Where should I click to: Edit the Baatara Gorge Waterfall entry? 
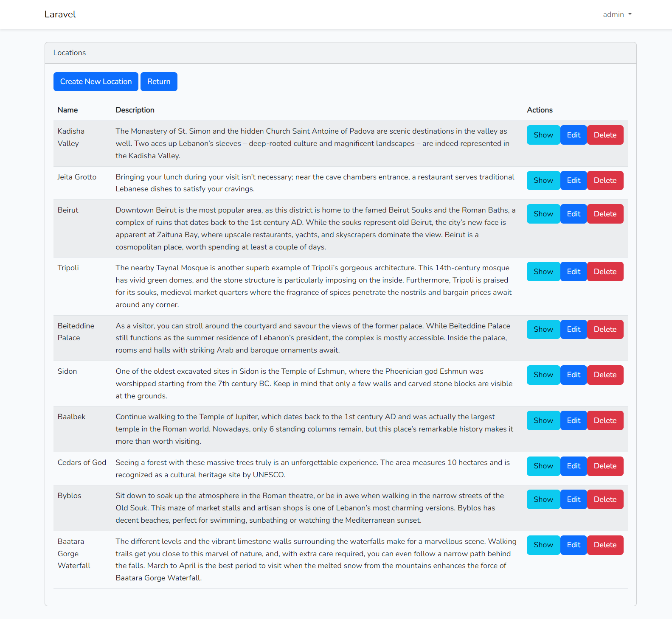(x=574, y=545)
